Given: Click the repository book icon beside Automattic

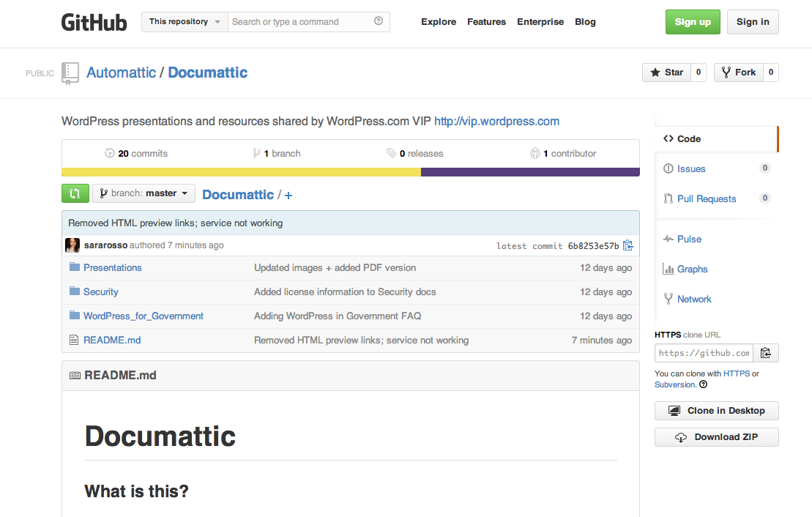Looking at the screenshot, I should (x=70, y=73).
